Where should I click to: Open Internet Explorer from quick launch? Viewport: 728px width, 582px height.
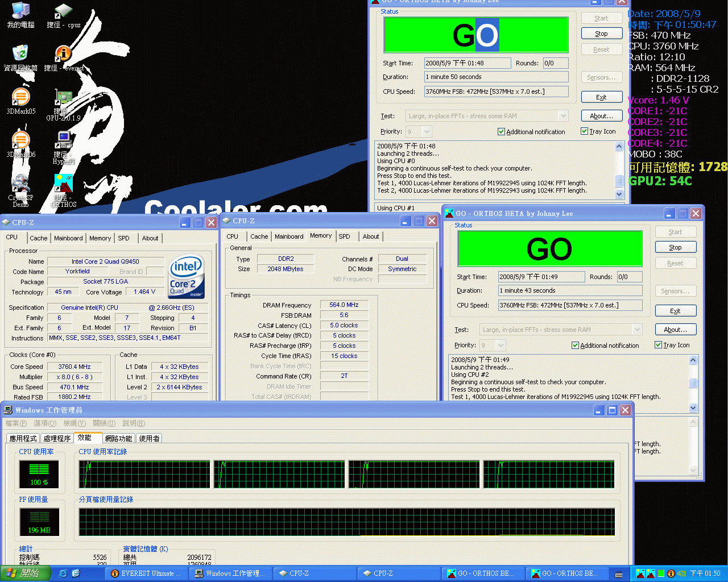[x=63, y=573]
